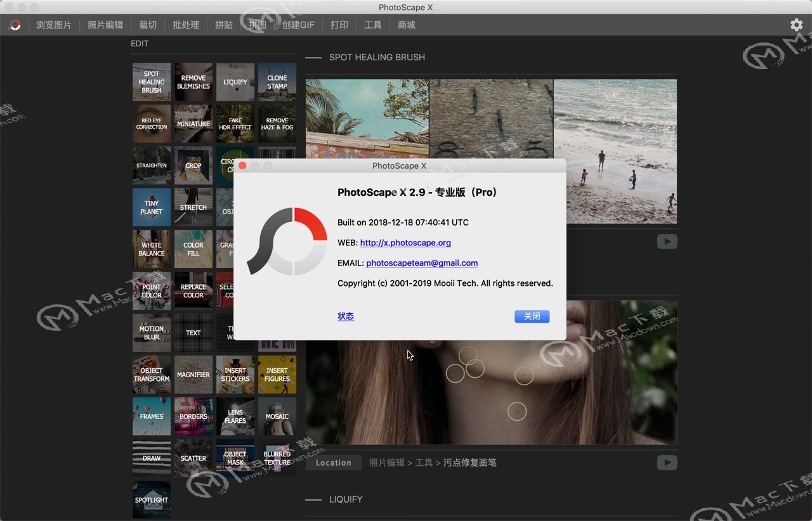This screenshot has height=521, width=812.
Task: Choose the Clone Stamp tile
Action: (277, 82)
